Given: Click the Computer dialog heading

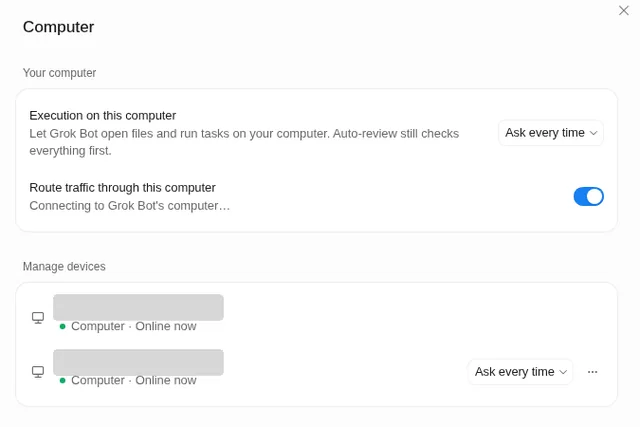Looking at the screenshot, I should 58,27.
